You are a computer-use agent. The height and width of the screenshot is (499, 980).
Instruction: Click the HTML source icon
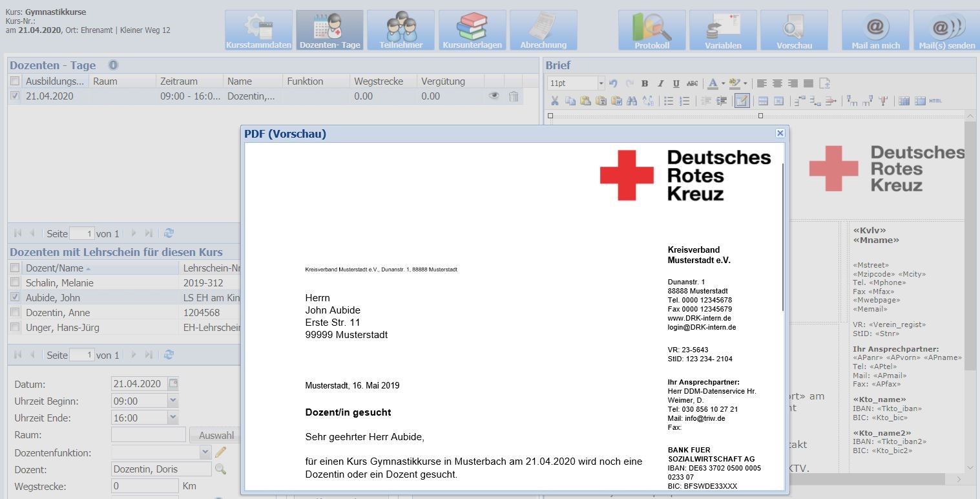(x=935, y=101)
